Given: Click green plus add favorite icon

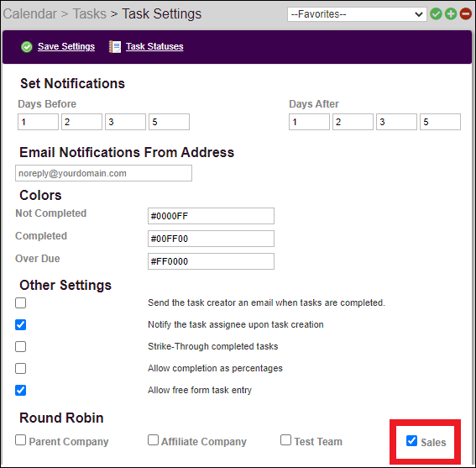Looking at the screenshot, I should tap(451, 14).
